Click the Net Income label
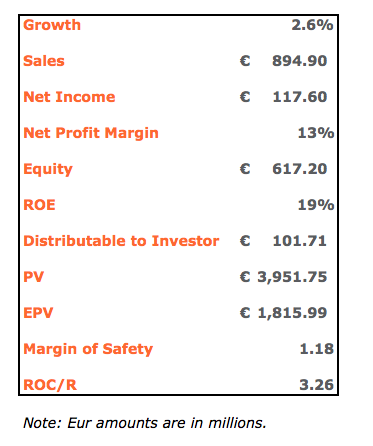This screenshot has width=373, height=446. click(x=69, y=97)
